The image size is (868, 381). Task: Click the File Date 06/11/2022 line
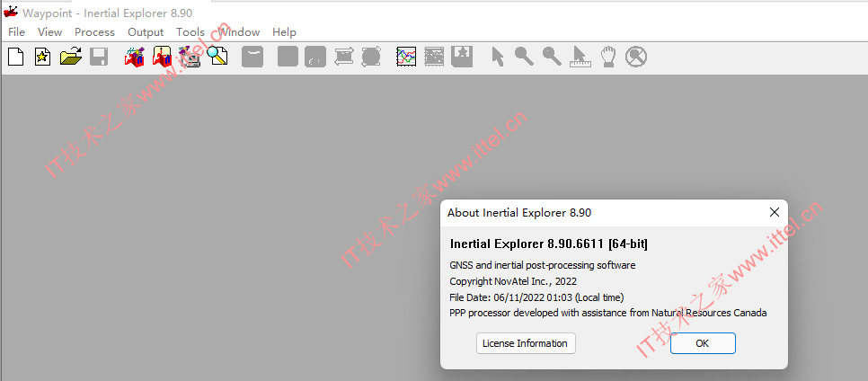coord(536,297)
